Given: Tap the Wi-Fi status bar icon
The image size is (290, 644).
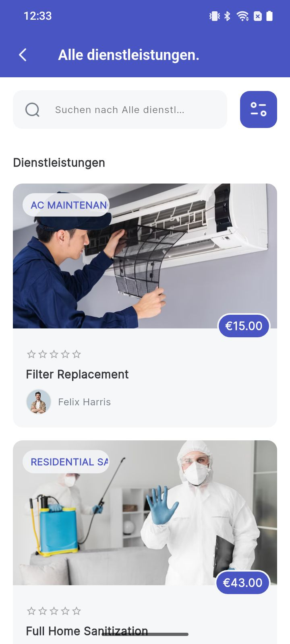Looking at the screenshot, I should point(242,16).
